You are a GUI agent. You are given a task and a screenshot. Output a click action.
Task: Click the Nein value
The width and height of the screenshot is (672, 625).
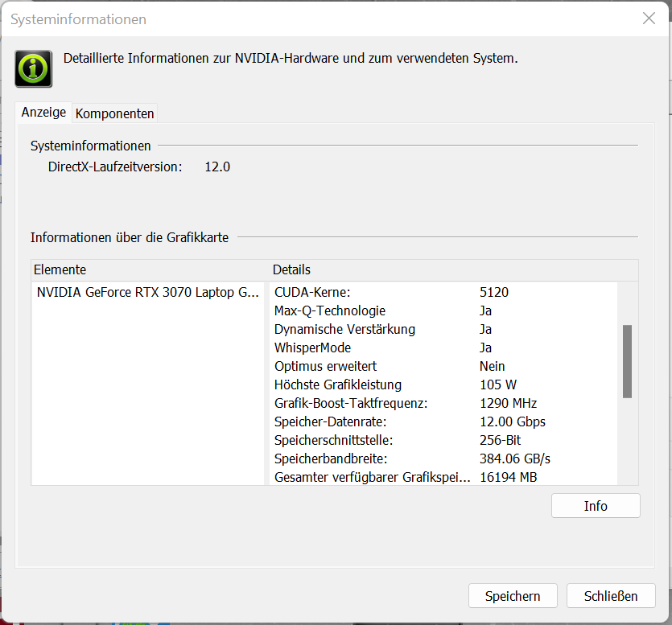(x=492, y=366)
